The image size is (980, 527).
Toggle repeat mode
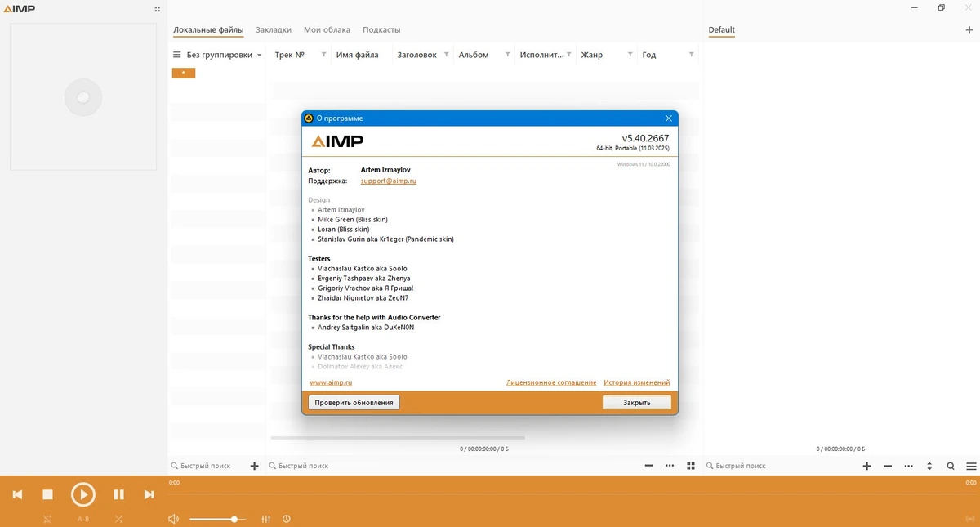(x=47, y=519)
